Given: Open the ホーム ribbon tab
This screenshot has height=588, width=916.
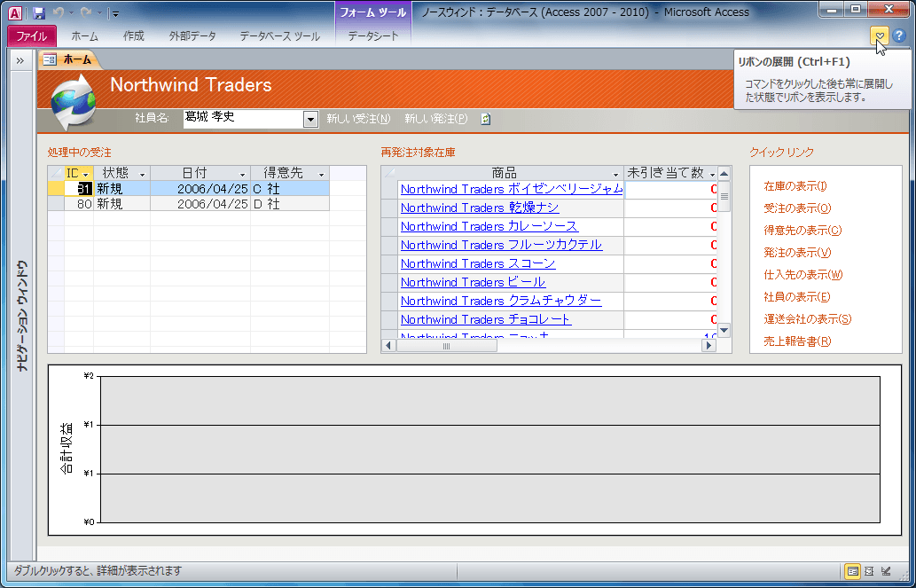Looking at the screenshot, I should (85, 35).
